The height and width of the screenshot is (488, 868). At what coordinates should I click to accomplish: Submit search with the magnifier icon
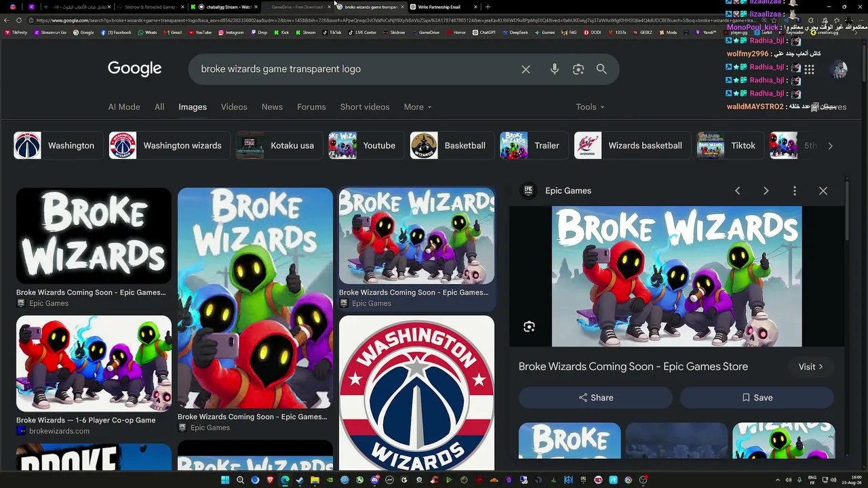[601, 69]
